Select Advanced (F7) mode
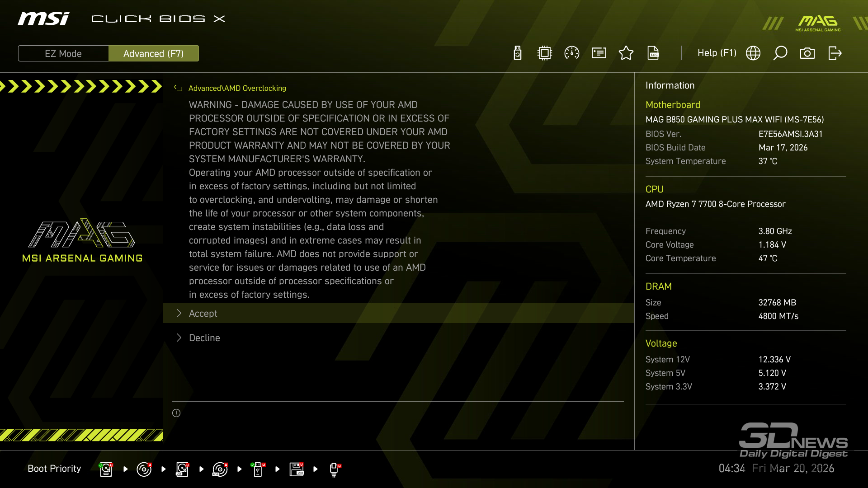This screenshot has height=488, width=868. pos(154,53)
